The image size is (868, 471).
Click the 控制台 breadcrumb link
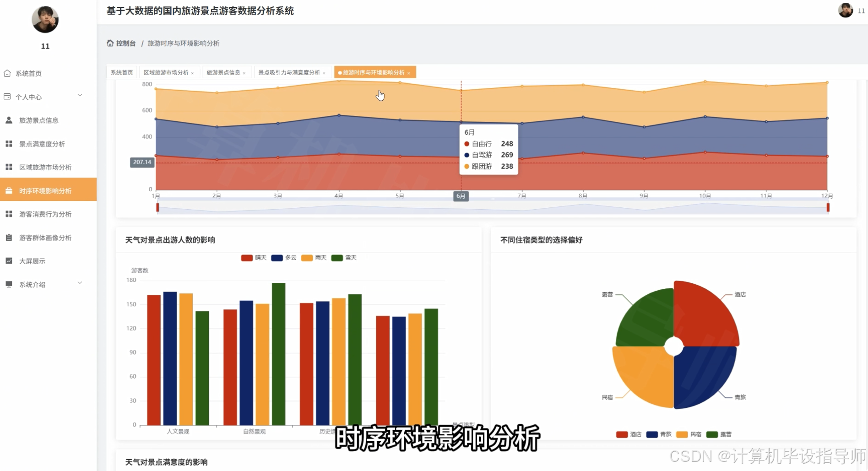[125, 43]
